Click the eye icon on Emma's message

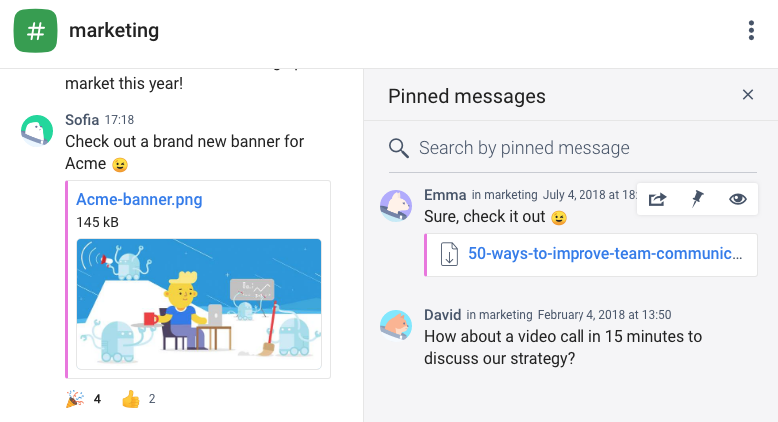(738, 199)
